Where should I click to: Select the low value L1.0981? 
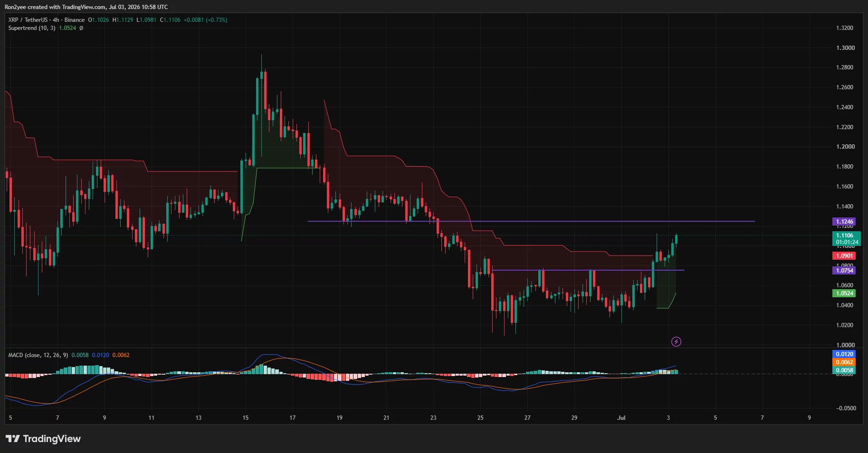[x=146, y=20]
